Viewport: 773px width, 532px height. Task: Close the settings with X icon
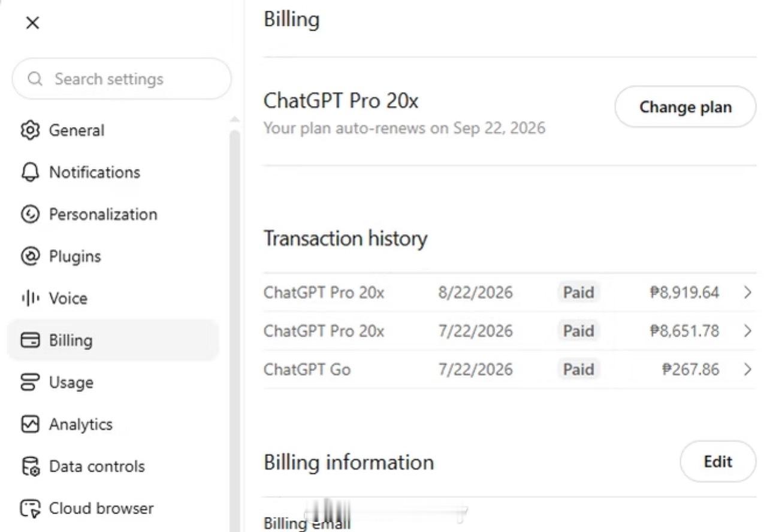click(32, 23)
